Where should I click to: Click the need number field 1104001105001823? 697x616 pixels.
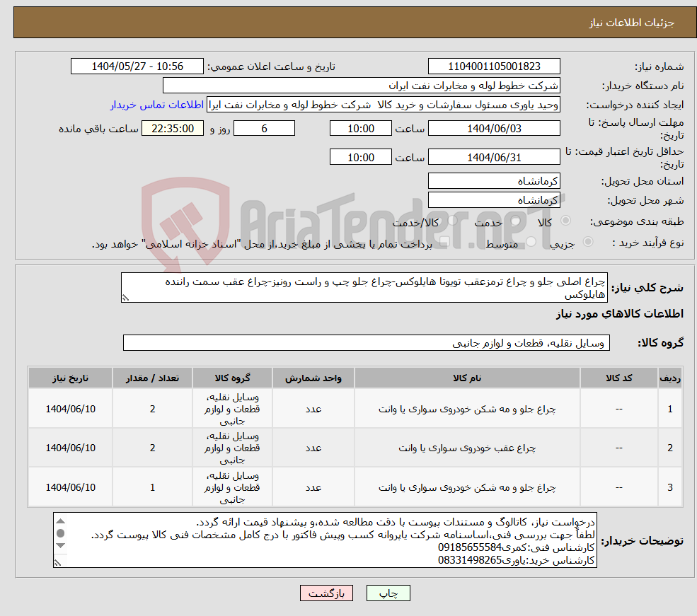click(x=494, y=66)
